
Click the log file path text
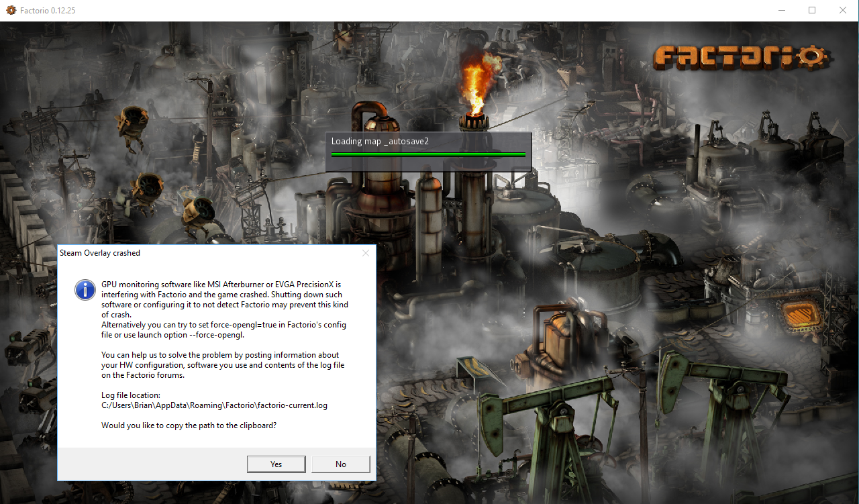[x=214, y=405]
